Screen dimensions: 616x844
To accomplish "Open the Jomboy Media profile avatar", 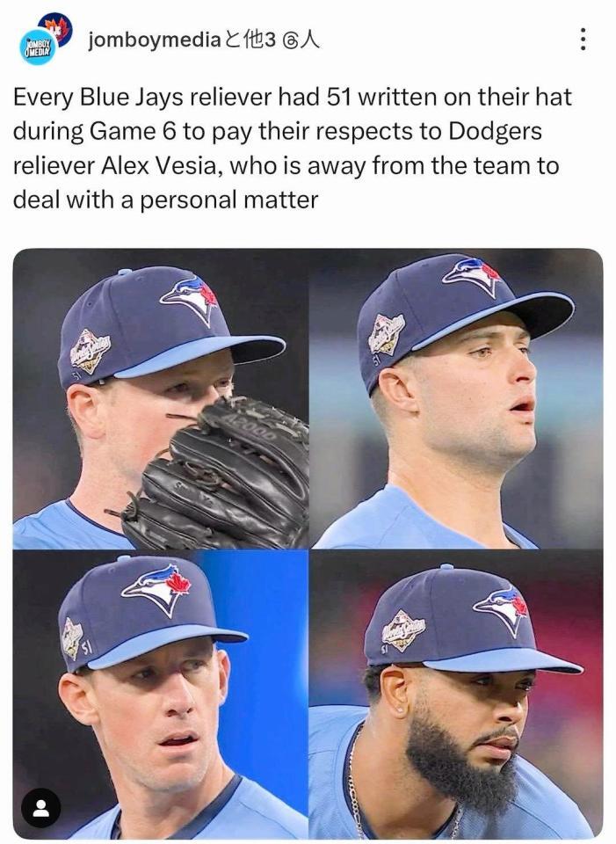I will click(38, 47).
